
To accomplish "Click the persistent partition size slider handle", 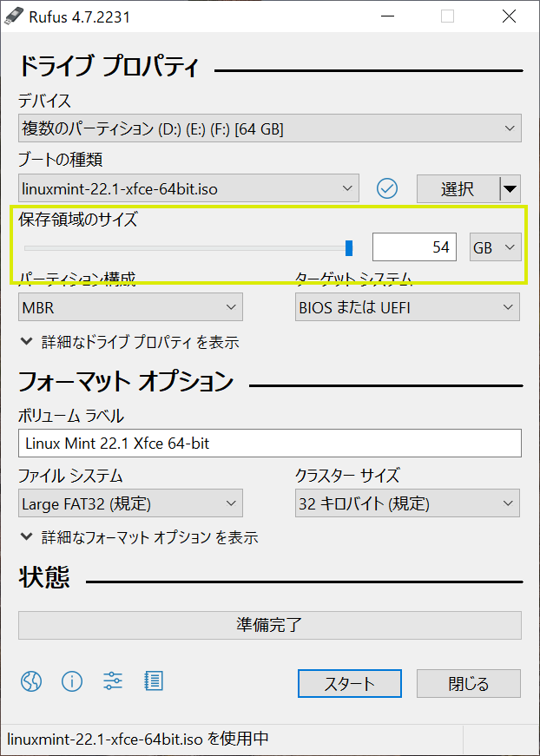I will [349, 248].
